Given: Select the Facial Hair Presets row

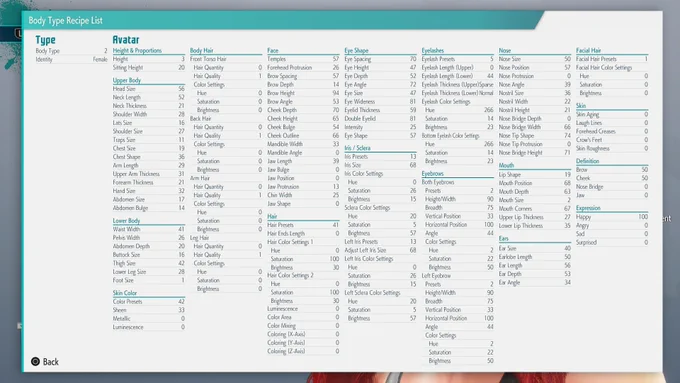Looking at the screenshot, I should tap(612, 59).
